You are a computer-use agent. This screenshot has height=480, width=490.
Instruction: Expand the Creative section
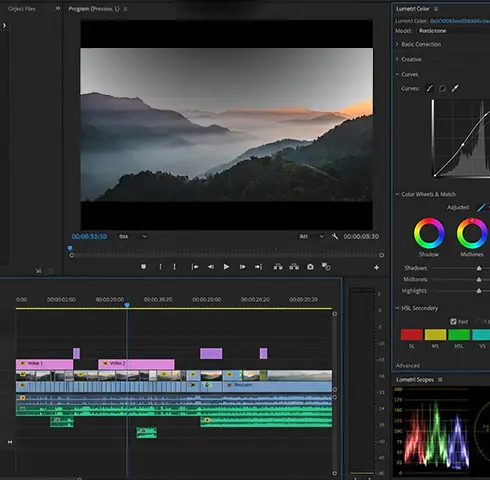pos(397,59)
